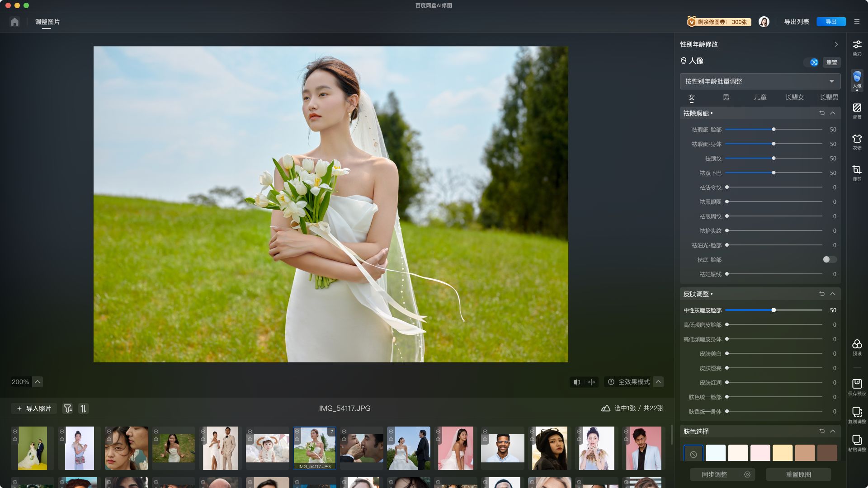Screen dimensions: 868x488
Task: Switch to the 儿童 tab
Action: pyautogui.click(x=760, y=97)
